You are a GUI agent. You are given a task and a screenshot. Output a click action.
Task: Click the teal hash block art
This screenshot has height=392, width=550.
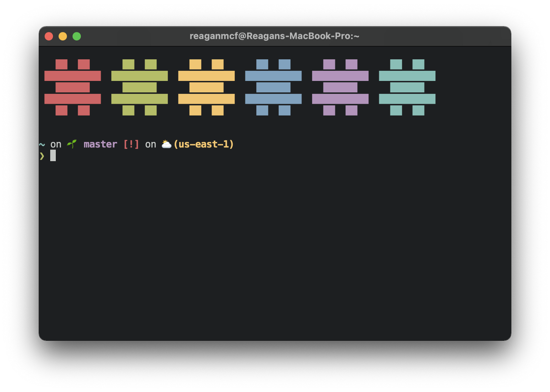click(x=407, y=87)
